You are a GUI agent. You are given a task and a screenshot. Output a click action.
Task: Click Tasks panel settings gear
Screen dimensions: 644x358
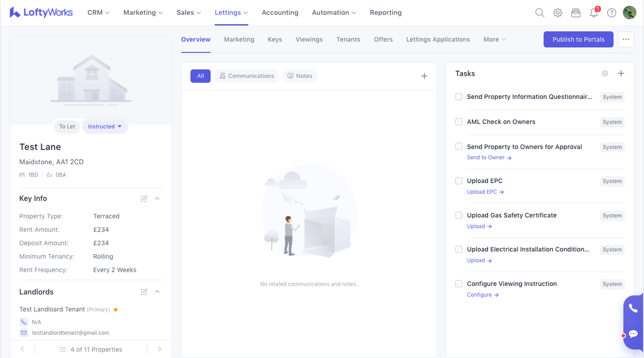pos(605,73)
